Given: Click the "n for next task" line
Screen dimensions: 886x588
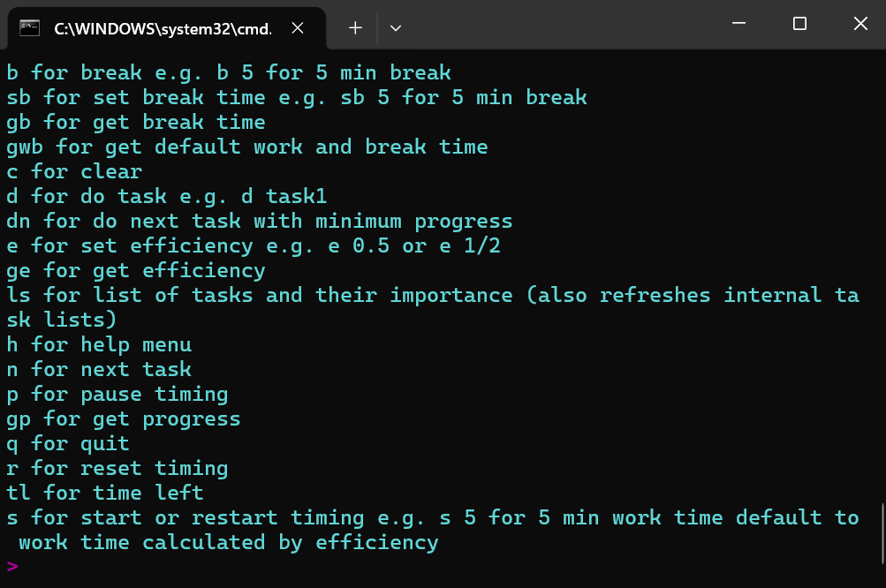Looking at the screenshot, I should [99, 369].
